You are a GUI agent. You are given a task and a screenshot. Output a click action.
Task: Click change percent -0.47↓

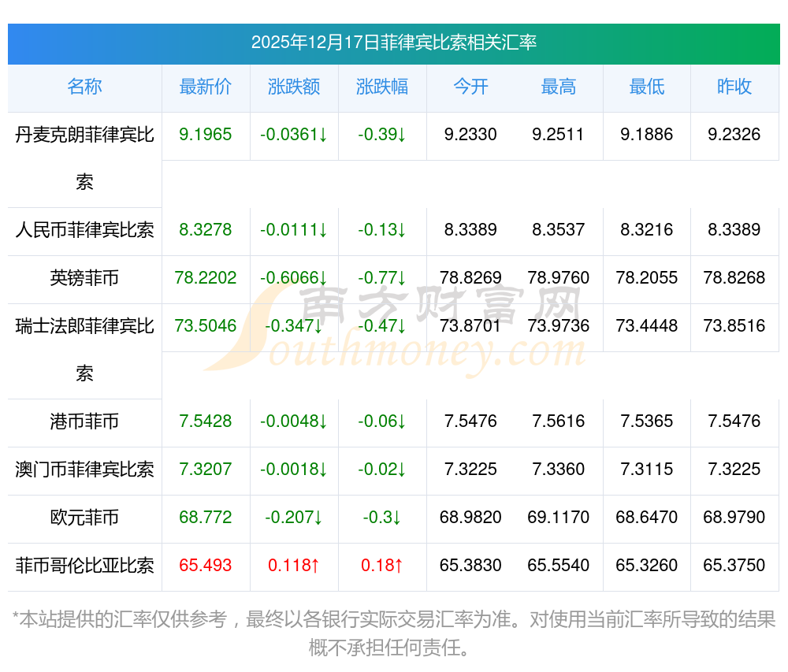[x=382, y=326]
